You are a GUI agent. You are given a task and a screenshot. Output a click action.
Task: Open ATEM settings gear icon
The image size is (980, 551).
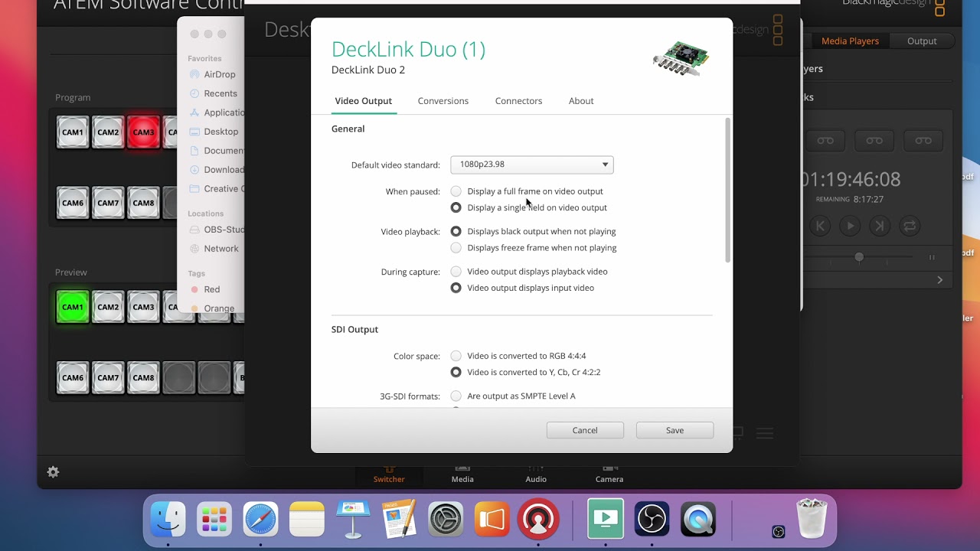(53, 472)
